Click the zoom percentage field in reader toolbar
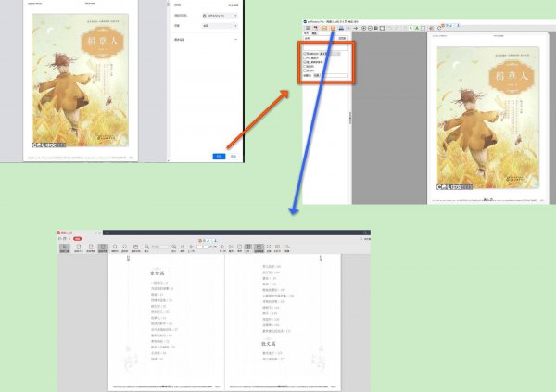 pos(158,247)
